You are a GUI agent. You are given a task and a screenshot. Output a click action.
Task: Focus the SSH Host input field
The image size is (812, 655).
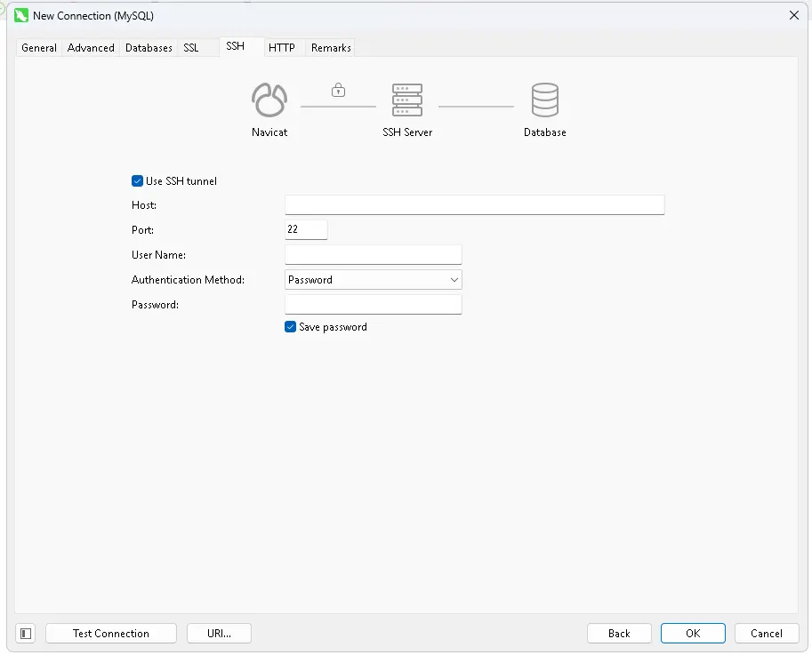[474, 205]
